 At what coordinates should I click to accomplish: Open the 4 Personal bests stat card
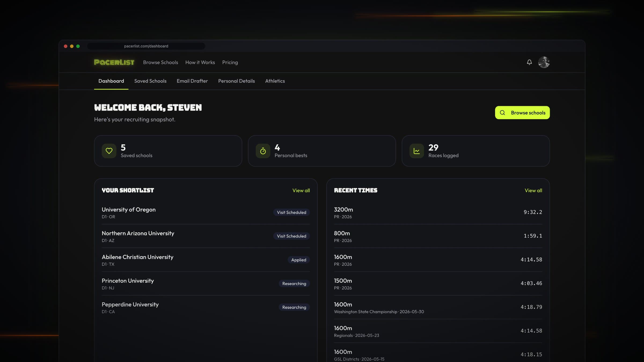(x=322, y=151)
